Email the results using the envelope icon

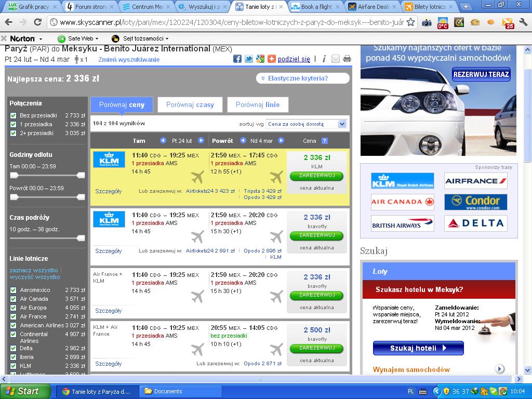coord(335,59)
